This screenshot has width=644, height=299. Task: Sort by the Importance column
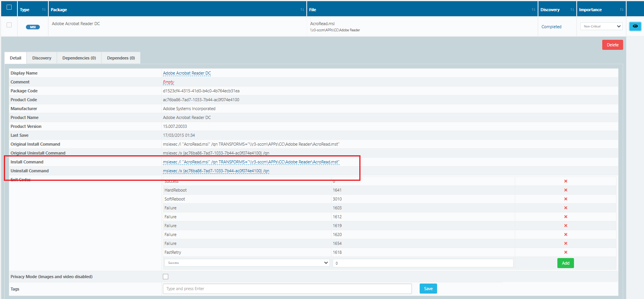[x=601, y=10]
